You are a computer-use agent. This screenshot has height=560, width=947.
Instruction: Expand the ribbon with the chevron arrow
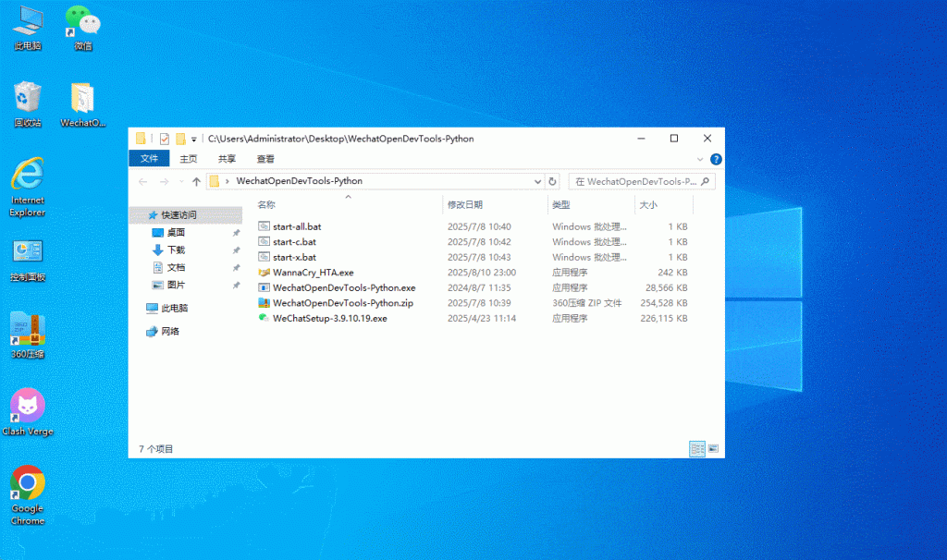702,159
